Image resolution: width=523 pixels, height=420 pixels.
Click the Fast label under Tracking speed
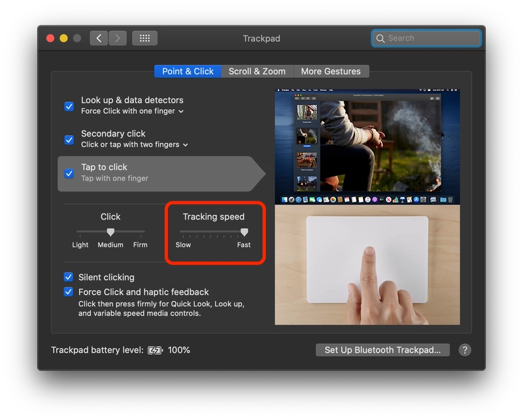pos(244,245)
